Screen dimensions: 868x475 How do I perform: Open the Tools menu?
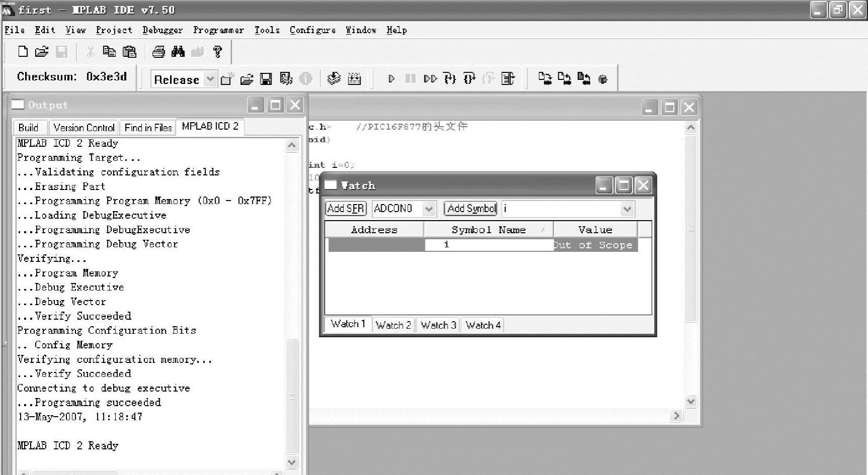(267, 30)
